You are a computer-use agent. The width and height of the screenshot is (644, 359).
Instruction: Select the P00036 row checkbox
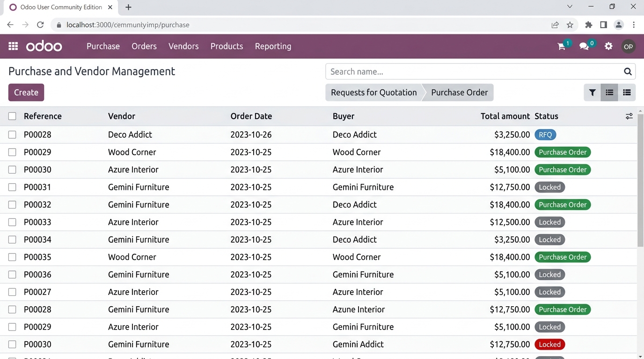coord(12,274)
